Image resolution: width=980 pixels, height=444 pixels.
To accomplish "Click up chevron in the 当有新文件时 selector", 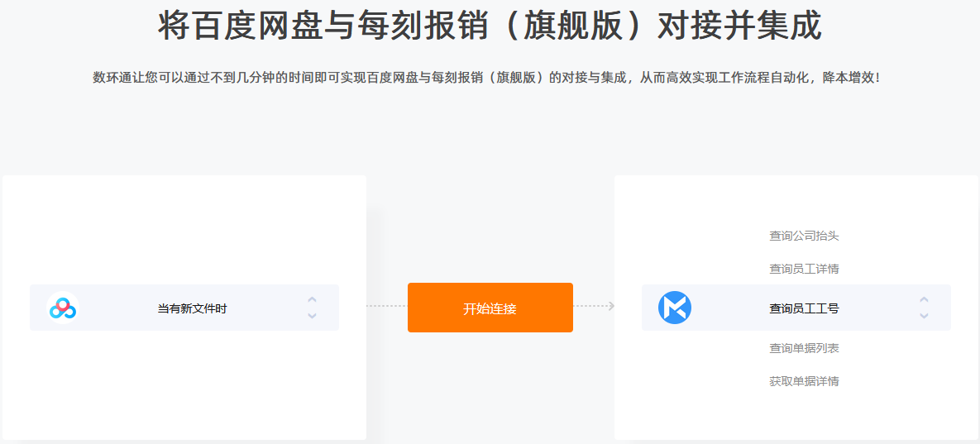I will (312, 300).
